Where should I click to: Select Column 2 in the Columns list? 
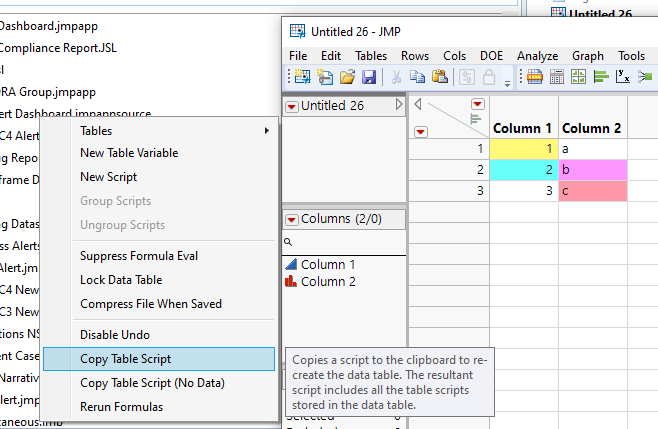pos(328,281)
